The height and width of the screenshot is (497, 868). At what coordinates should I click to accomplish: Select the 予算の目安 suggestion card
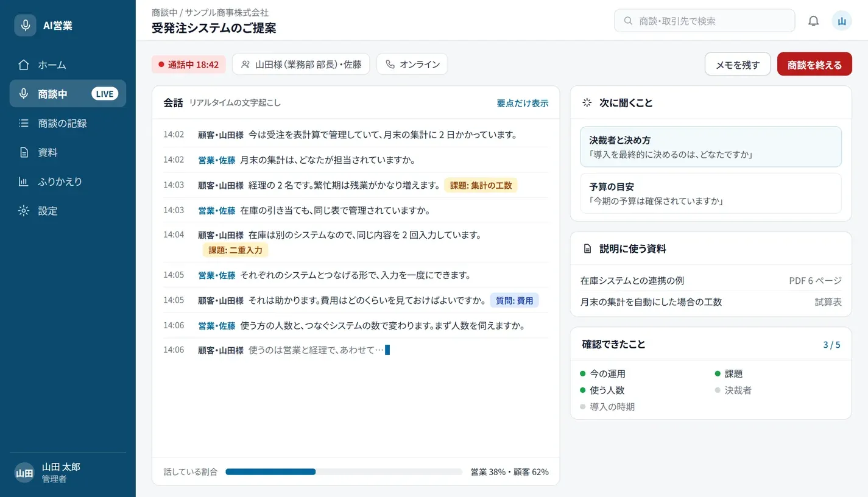tap(711, 193)
